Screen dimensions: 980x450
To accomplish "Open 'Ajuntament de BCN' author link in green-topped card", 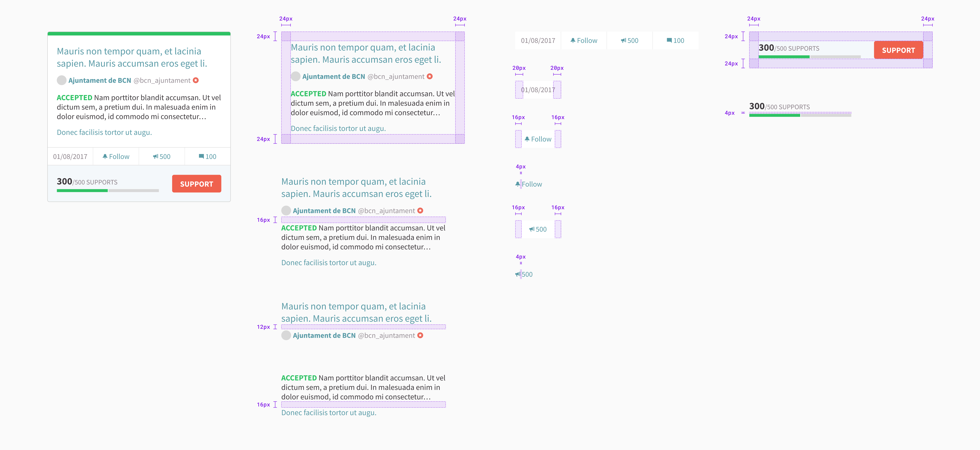I will (100, 80).
